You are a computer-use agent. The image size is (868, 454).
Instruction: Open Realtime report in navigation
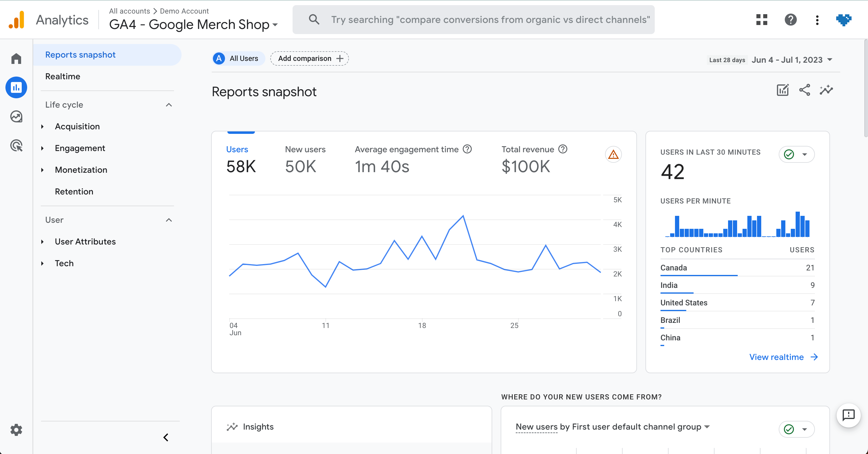(x=63, y=77)
